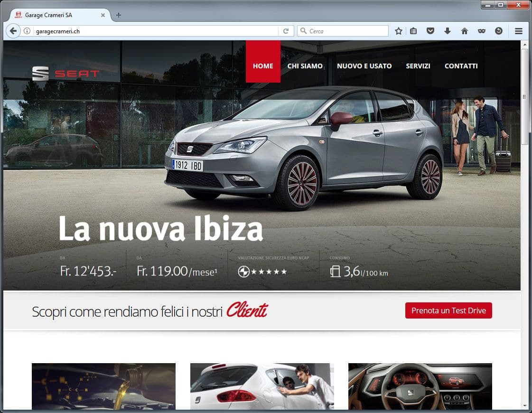The image size is (532, 413).
Task: Open the downloads arrow icon
Action: 448,31
